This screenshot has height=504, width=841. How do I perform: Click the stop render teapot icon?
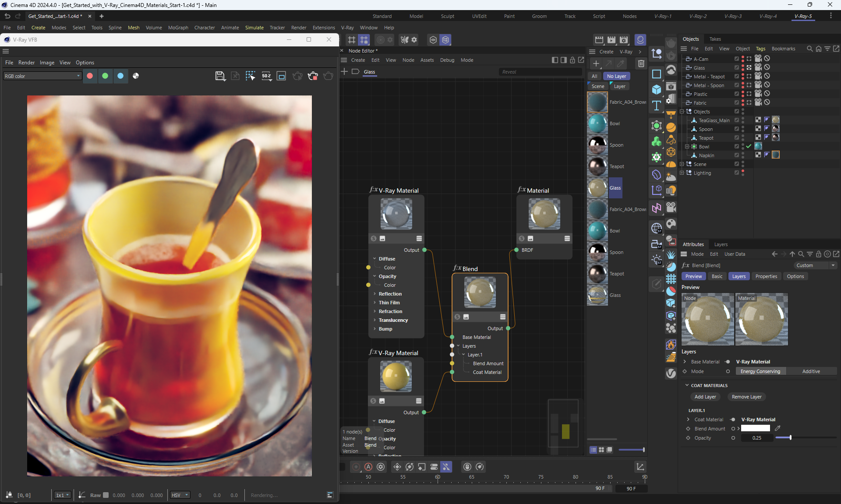tap(312, 76)
